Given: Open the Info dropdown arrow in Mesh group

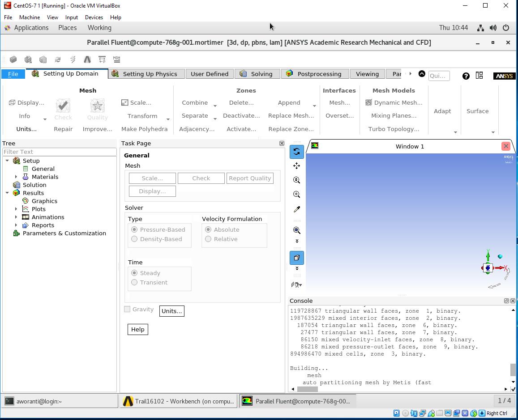Looking at the screenshot, I should tap(45, 119).
